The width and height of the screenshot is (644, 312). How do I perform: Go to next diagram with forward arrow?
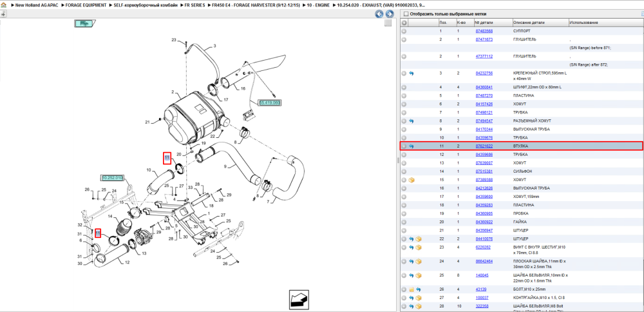(x=388, y=14)
